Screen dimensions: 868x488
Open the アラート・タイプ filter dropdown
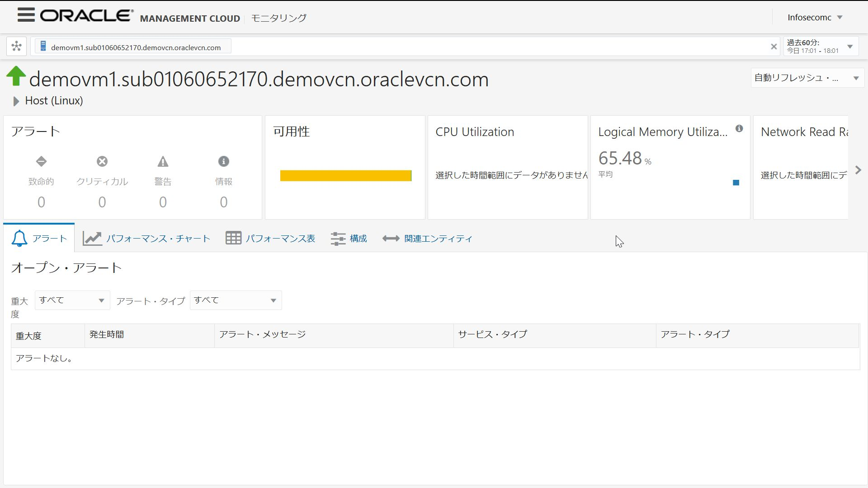click(x=236, y=300)
